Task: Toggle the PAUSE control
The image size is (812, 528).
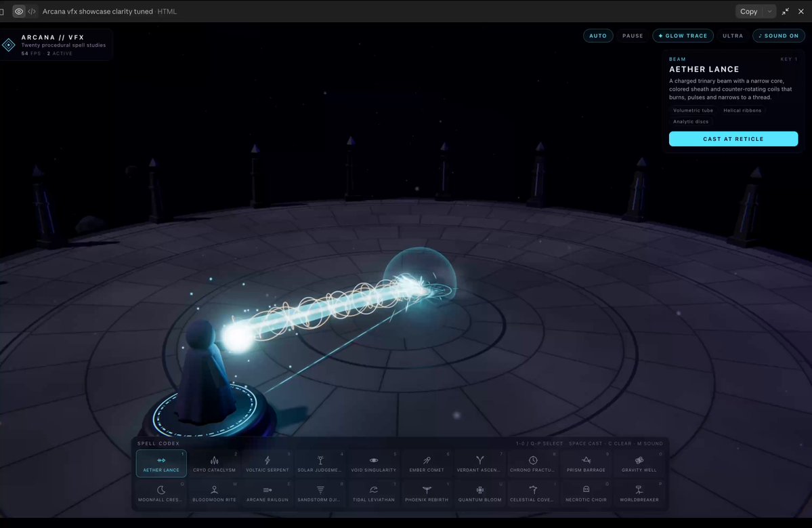Action: click(x=633, y=36)
